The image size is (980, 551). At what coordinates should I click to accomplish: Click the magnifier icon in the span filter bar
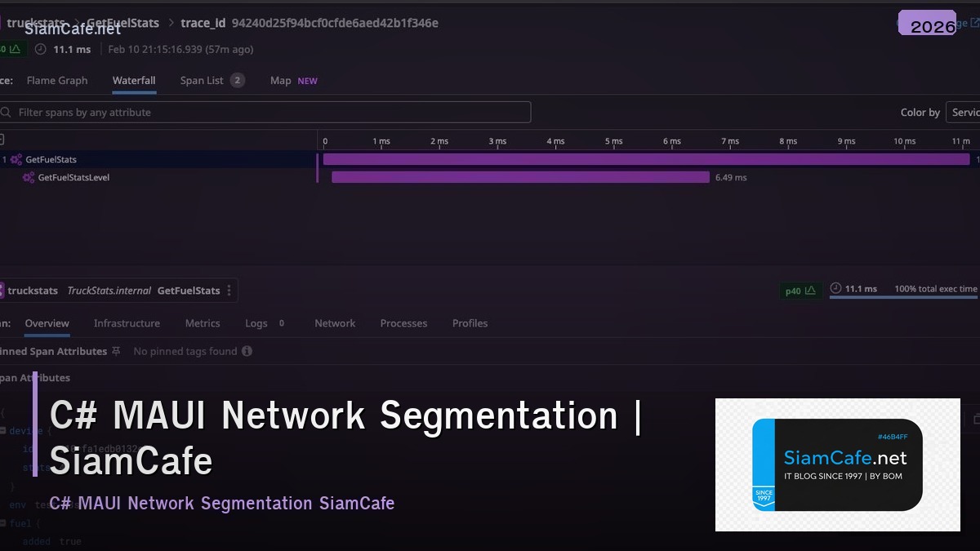click(x=7, y=112)
